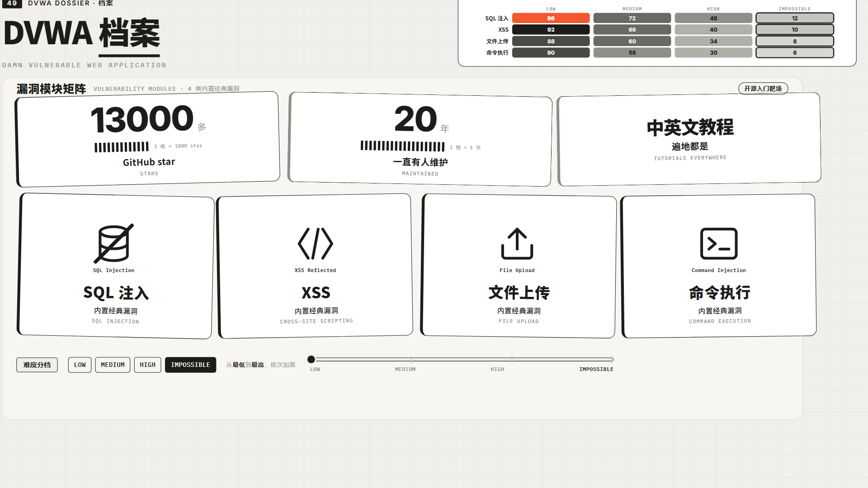
Task: Click the 20 年 maintained number
Action: (415, 119)
